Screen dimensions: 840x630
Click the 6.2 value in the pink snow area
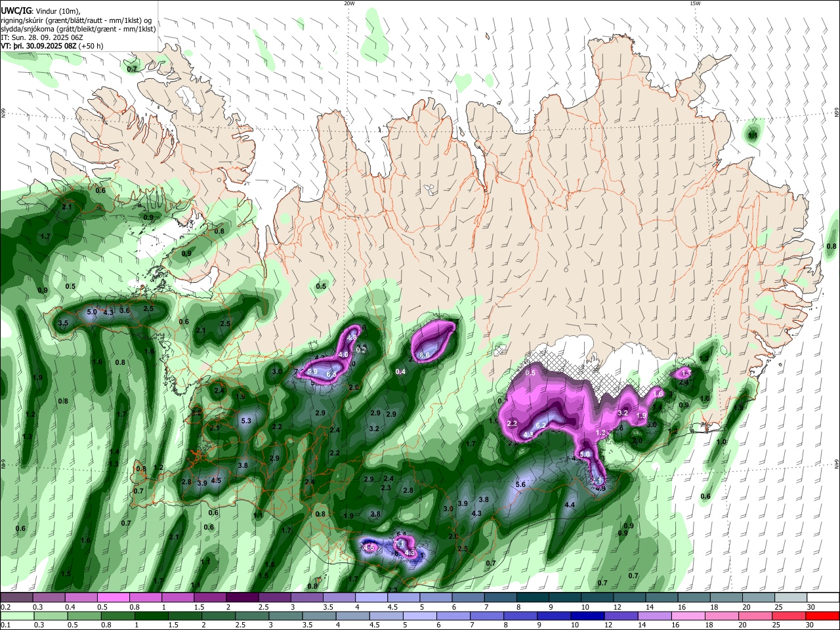(x=541, y=425)
